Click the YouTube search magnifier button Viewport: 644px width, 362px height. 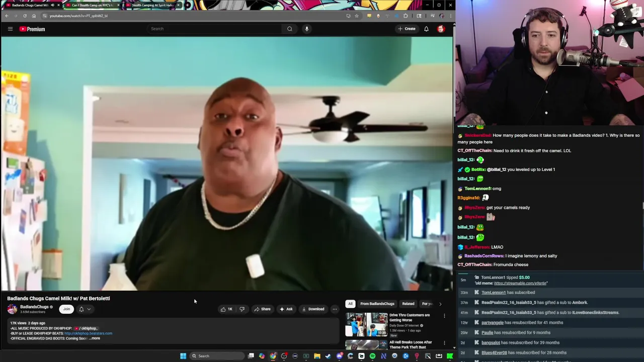(289, 29)
